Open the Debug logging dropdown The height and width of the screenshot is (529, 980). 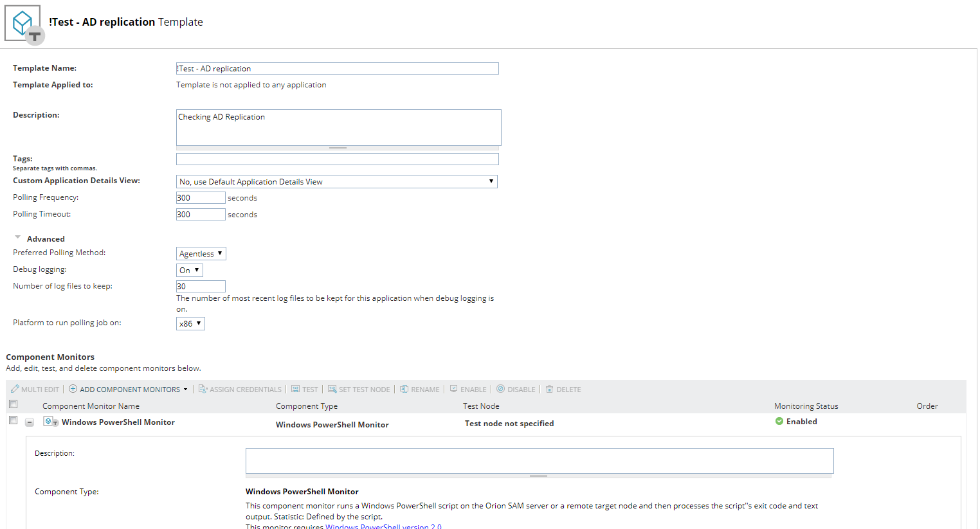pos(190,270)
